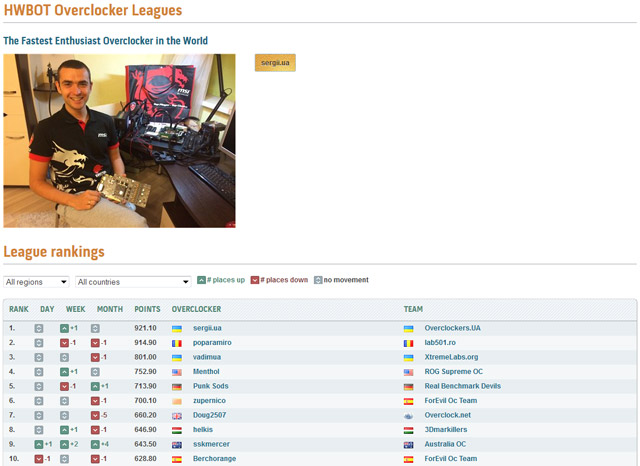This screenshot has width=640, height=466.
Task: Click the sergii.ua gold button
Action: (x=275, y=63)
